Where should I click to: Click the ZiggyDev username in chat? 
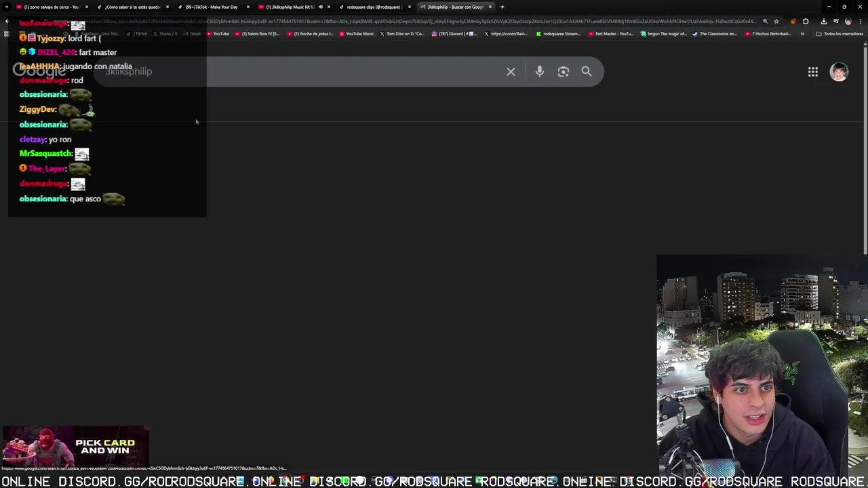point(37,109)
